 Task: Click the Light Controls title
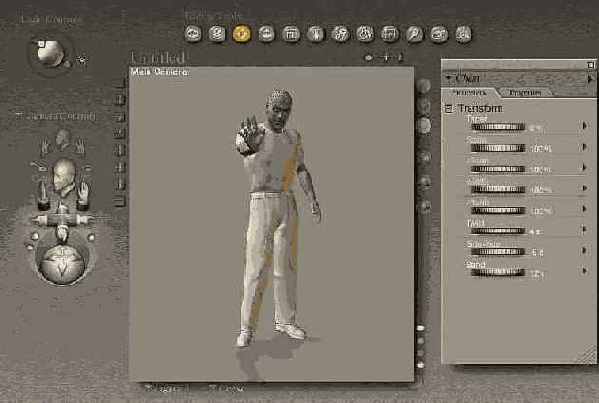click(x=50, y=19)
